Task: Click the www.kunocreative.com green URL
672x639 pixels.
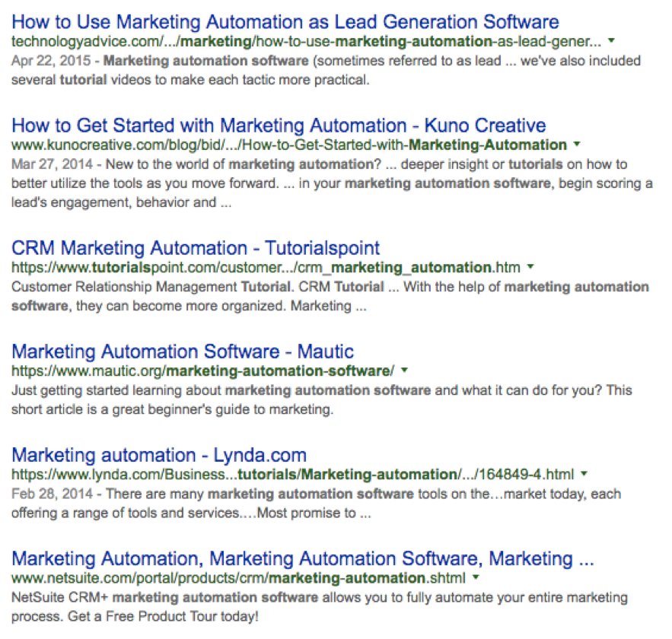Action: tap(289, 145)
